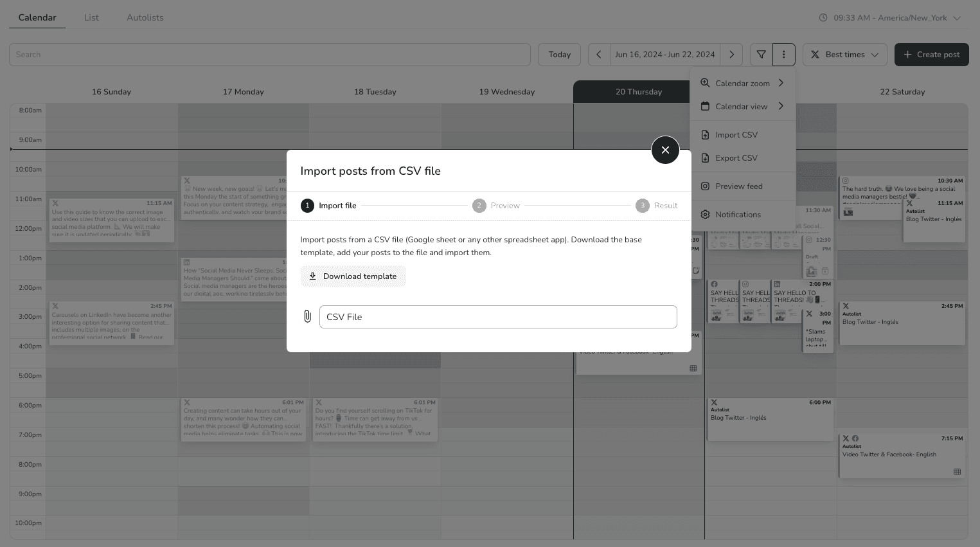This screenshot has height=547, width=980.
Task: Click the Import CSV file icon
Action: point(705,134)
